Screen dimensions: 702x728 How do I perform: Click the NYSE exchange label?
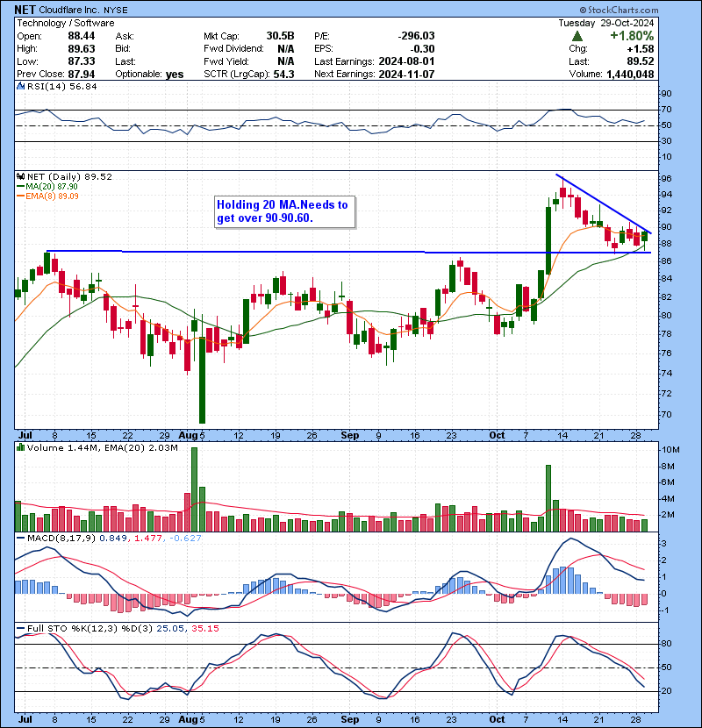(115, 10)
